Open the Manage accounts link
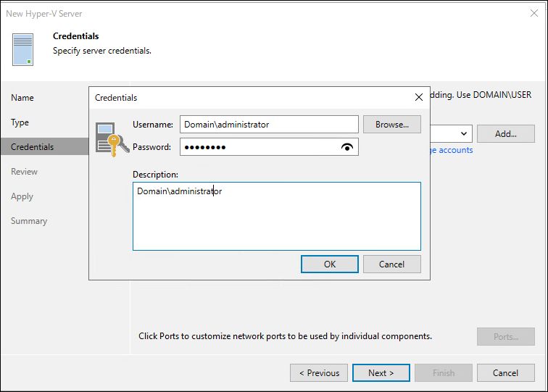The height and width of the screenshot is (392, 548). (451, 150)
